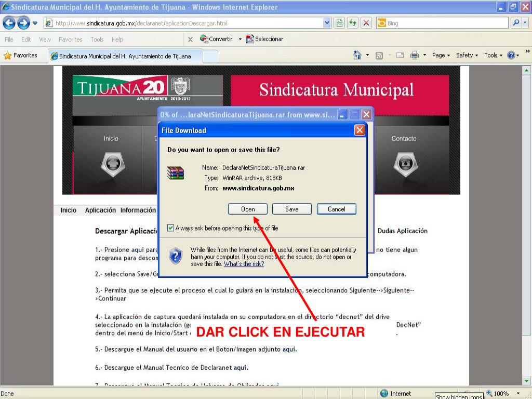Expand the Convertir dropdown arrow
532x399 pixels.
pyautogui.click(x=240, y=39)
